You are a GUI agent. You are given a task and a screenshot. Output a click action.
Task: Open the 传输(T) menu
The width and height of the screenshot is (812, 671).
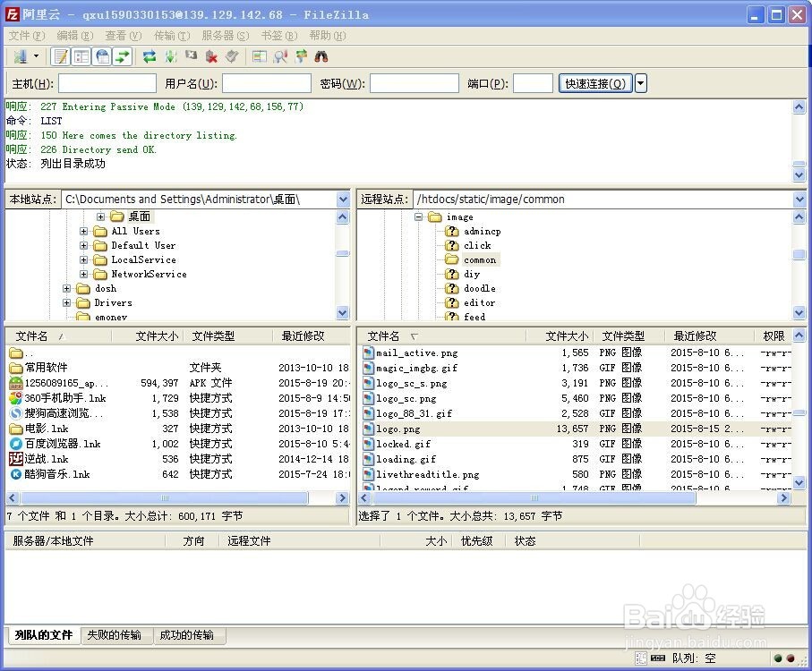(172, 36)
